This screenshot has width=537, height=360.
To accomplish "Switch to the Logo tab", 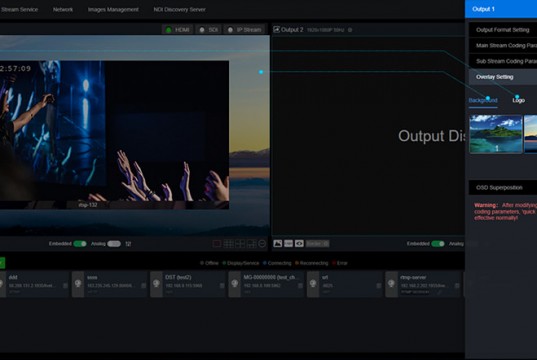I will pyautogui.click(x=519, y=100).
